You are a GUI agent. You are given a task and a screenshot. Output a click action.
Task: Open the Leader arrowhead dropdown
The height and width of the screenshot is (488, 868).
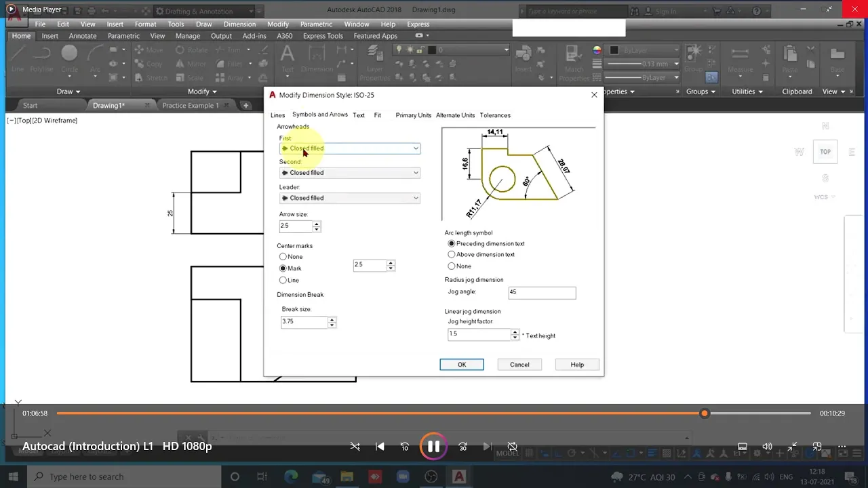coord(350,198)
